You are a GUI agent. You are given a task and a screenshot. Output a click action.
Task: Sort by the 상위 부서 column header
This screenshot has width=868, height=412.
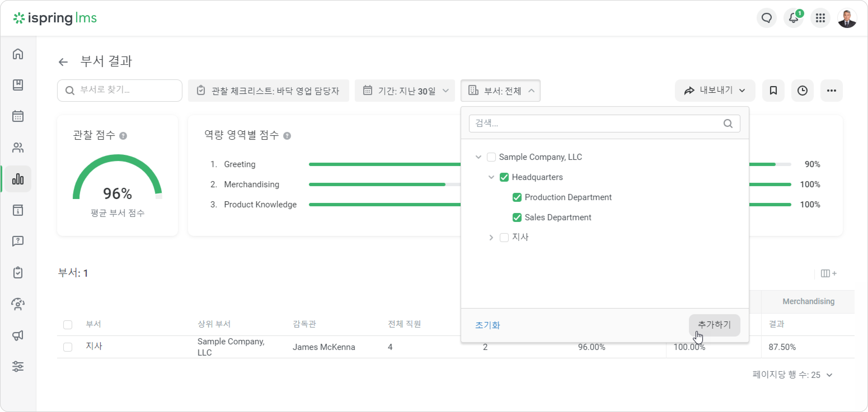click(214, 324)
